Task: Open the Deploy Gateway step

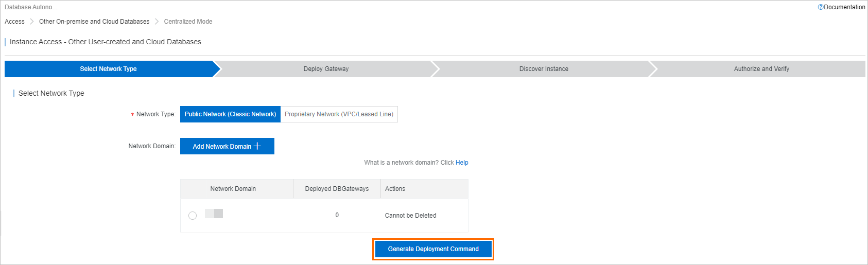Action: point(326,69)
